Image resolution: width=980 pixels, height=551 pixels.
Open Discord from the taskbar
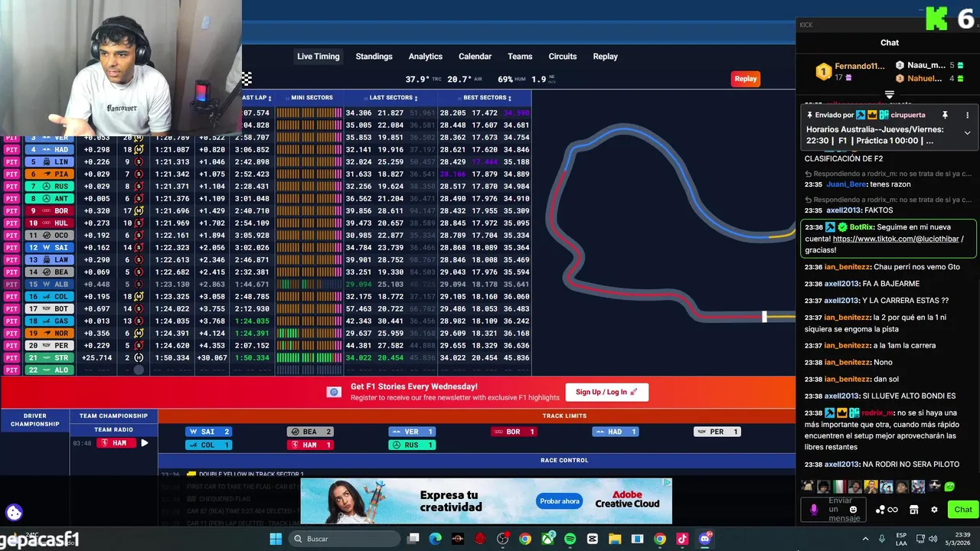(x=704, y=539)
